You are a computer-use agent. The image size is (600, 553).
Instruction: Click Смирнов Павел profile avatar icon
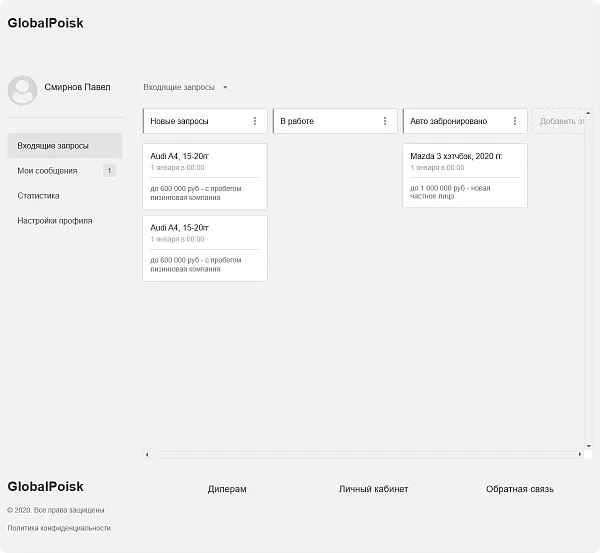pos(22,91)
